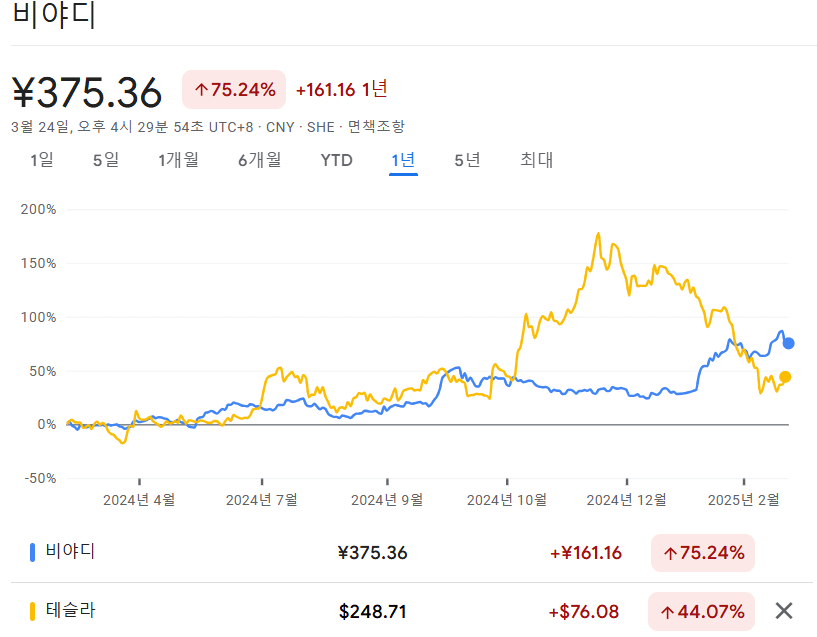Switch chart to 6개월 range
This screenshot has width=817, height=637.
[x=259, y=160]
